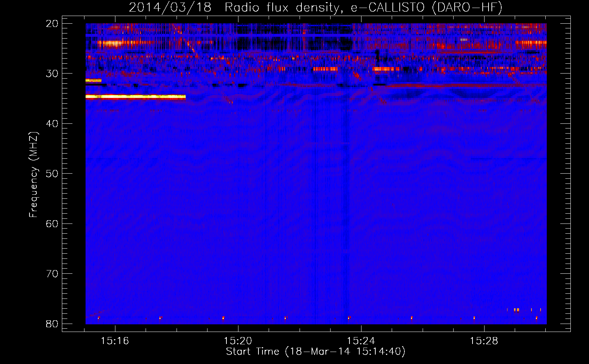This screenshot has width=589, height=364.
Task: Click the 15:28 time tick label
Action: pyautogui.click(x=484, y=341)
